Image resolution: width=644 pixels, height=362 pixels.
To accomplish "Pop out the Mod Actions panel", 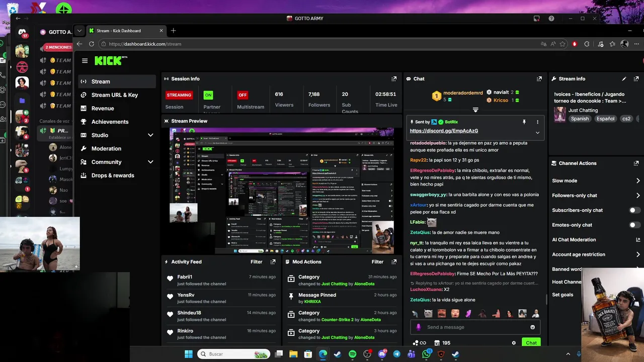I will pos(394,262).
